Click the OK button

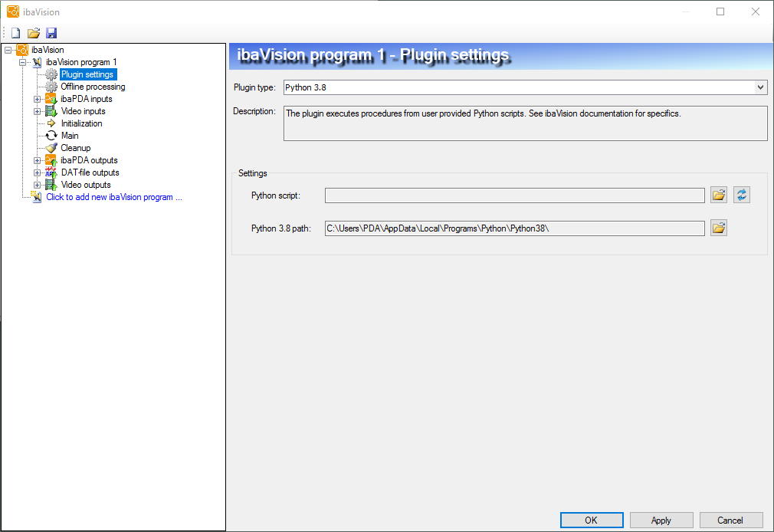pyautogui.click(x=591, y=520)
